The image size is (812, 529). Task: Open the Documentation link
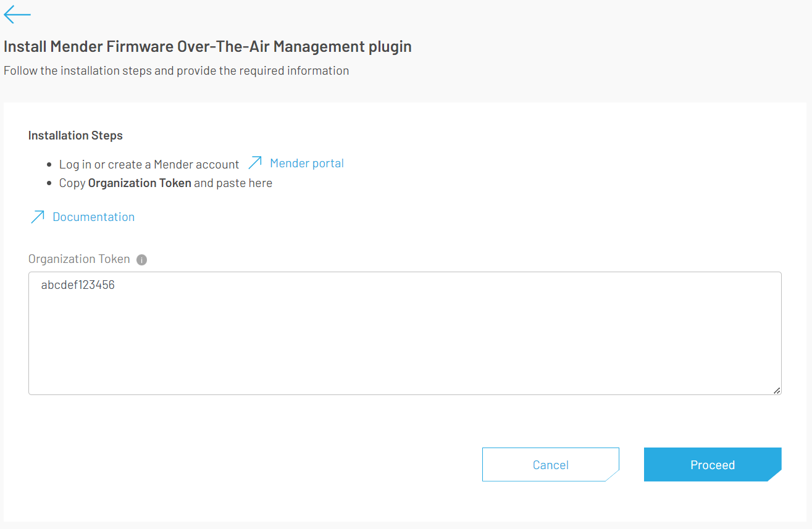pyautogui.click(x=93, y=217)
